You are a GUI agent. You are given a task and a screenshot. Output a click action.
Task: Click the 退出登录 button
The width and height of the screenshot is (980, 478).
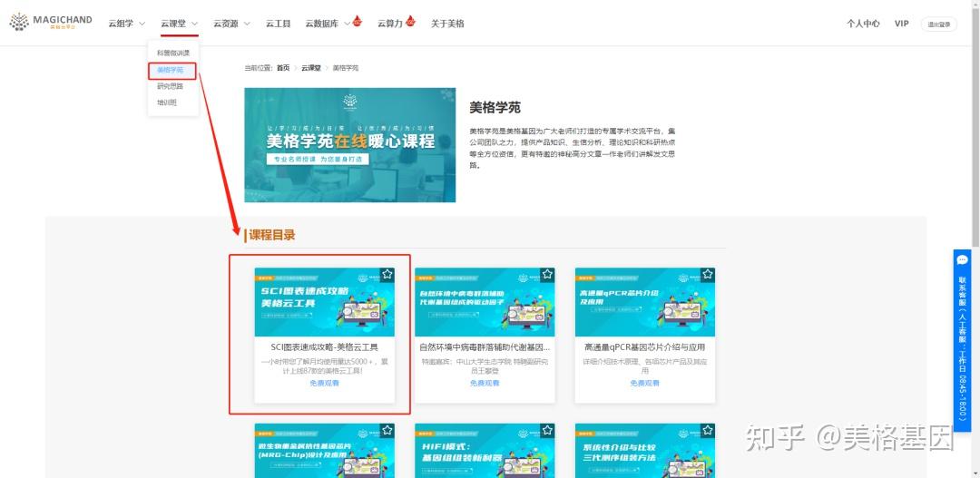click(x=939, y=24)
